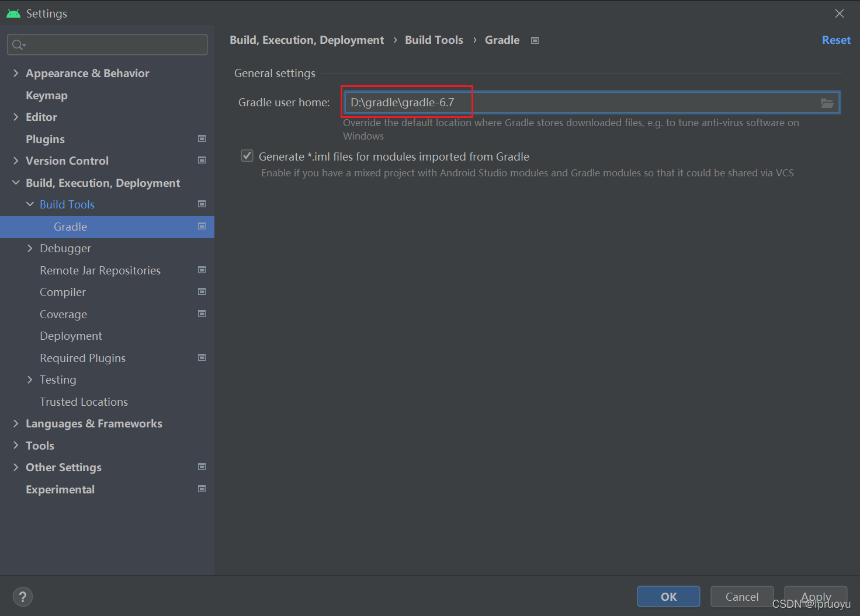Expand the Version Control section
860x616 pixels.
click(x=16, y=161)
